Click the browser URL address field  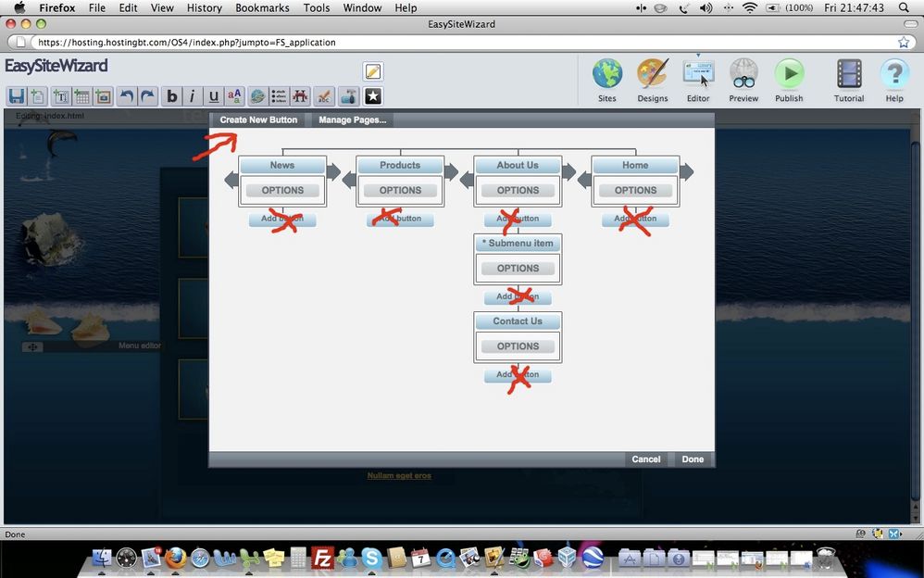pyautogui.click(x=463, y=43)
